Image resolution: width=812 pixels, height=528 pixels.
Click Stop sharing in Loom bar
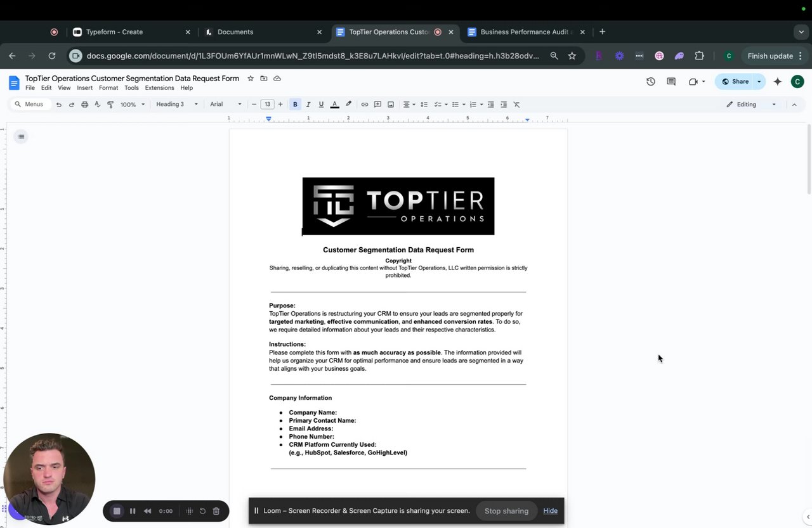(506, 511)
